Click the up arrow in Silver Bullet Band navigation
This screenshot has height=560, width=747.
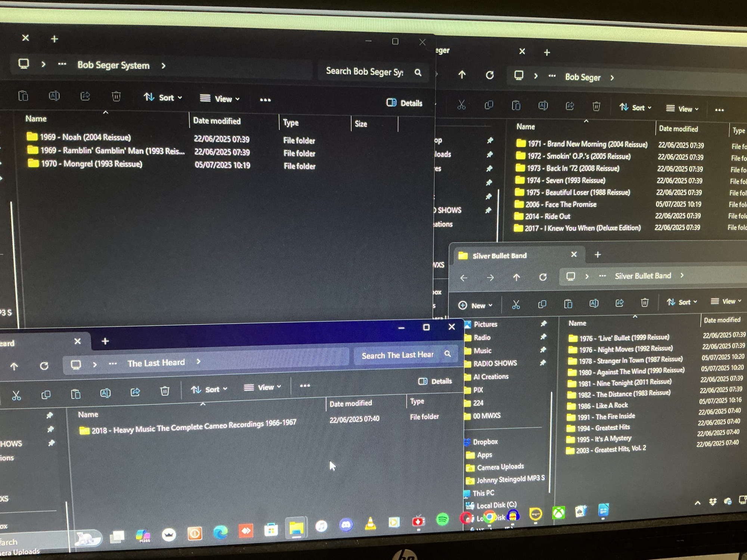(516, 277)
